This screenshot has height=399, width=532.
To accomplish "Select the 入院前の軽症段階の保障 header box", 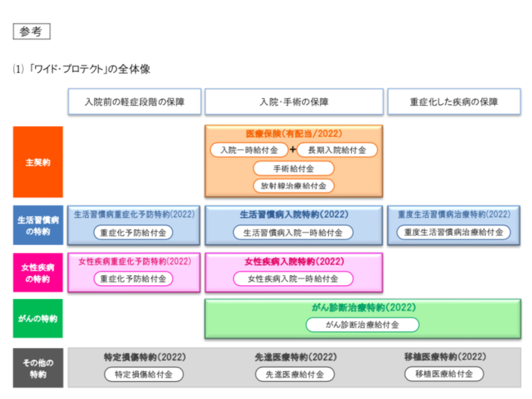I will point(134,102).
